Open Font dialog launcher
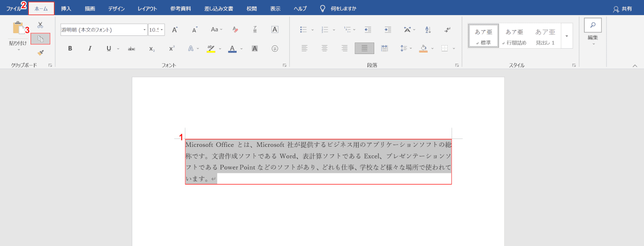 coord(284,65)
